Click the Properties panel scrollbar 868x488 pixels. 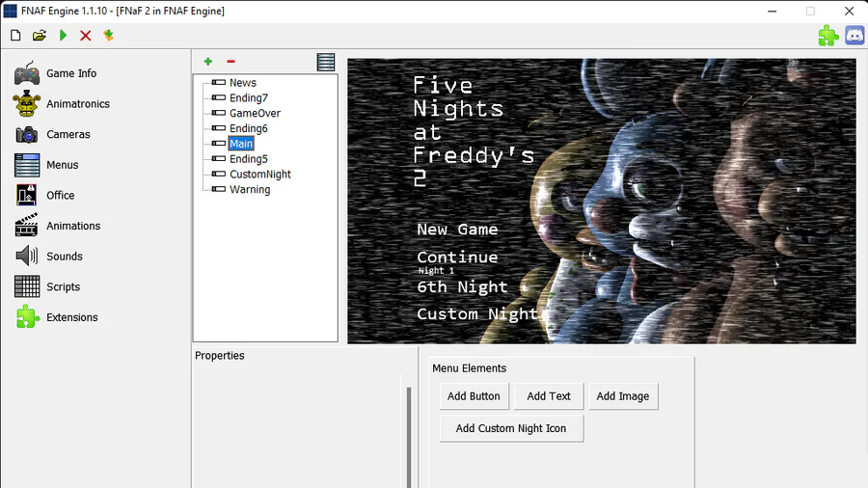coord(409,437)
